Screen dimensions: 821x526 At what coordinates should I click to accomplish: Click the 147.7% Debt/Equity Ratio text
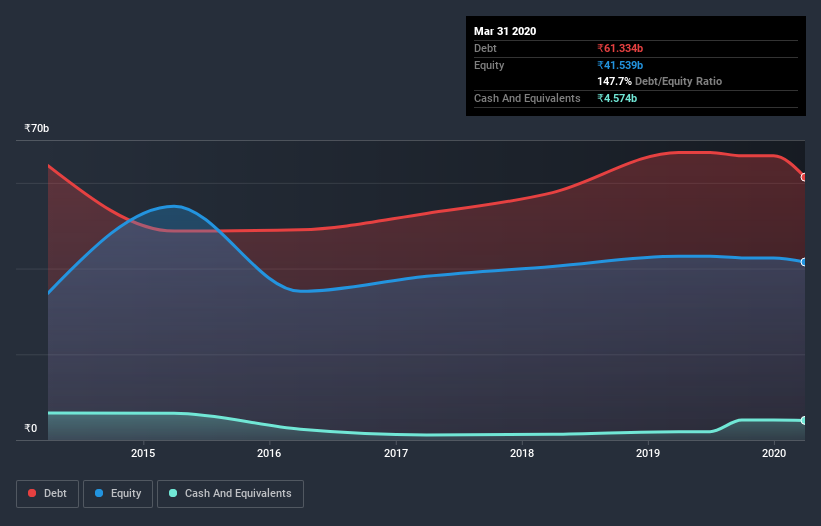pyautogui.click(x=659, y=82)
